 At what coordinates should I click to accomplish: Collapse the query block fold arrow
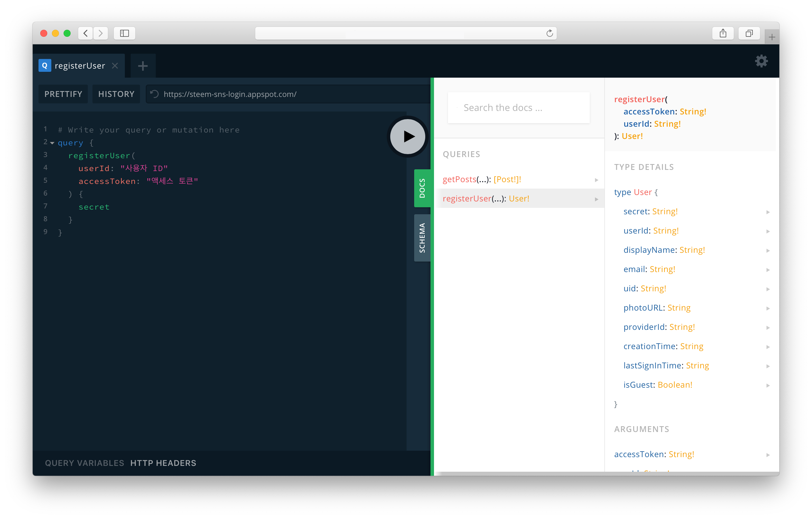(x=52, y=143)
